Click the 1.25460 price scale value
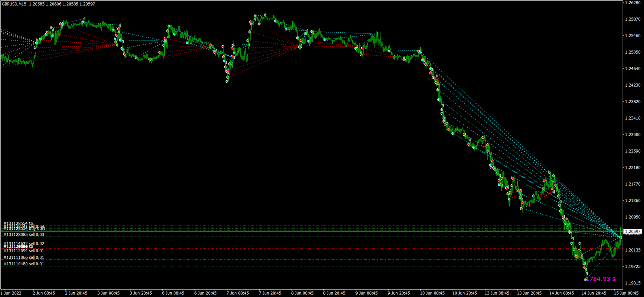 pyautogui.click(x=632, y=36)
